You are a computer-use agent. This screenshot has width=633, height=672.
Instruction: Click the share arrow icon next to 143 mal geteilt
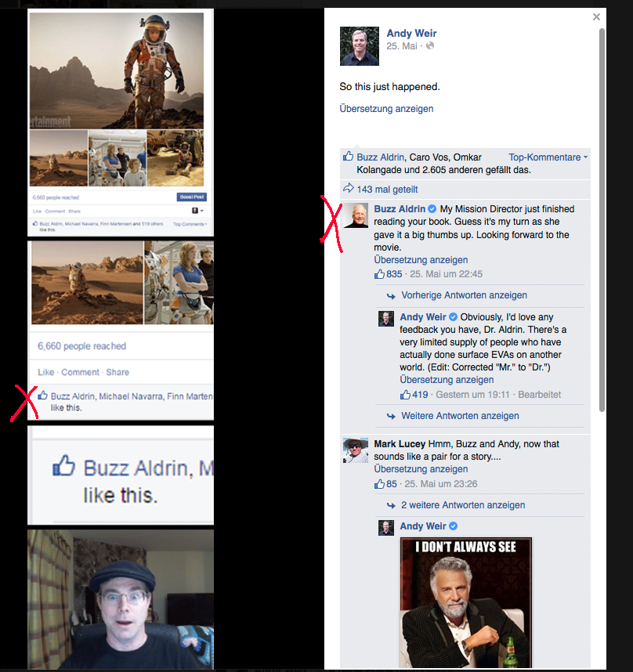click(349, 188)
